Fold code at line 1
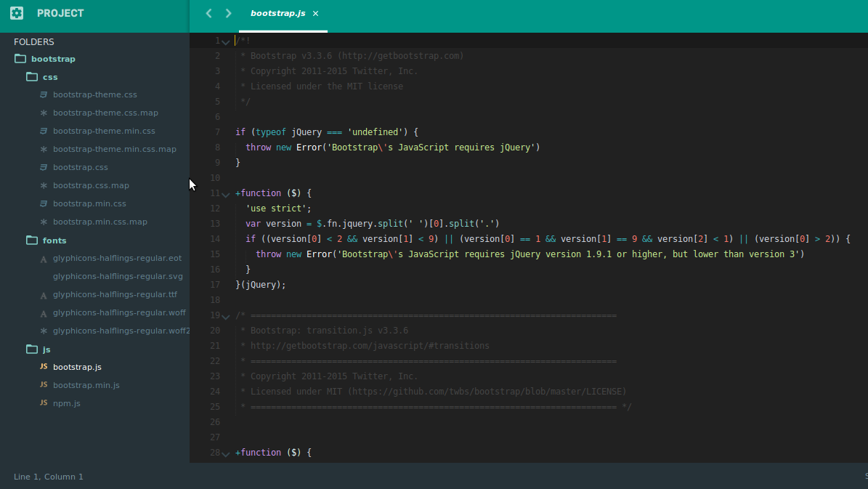 coord(225,42)
